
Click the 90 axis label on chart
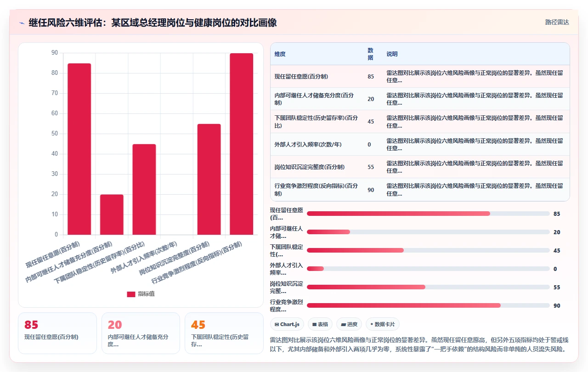pos(55,53)
